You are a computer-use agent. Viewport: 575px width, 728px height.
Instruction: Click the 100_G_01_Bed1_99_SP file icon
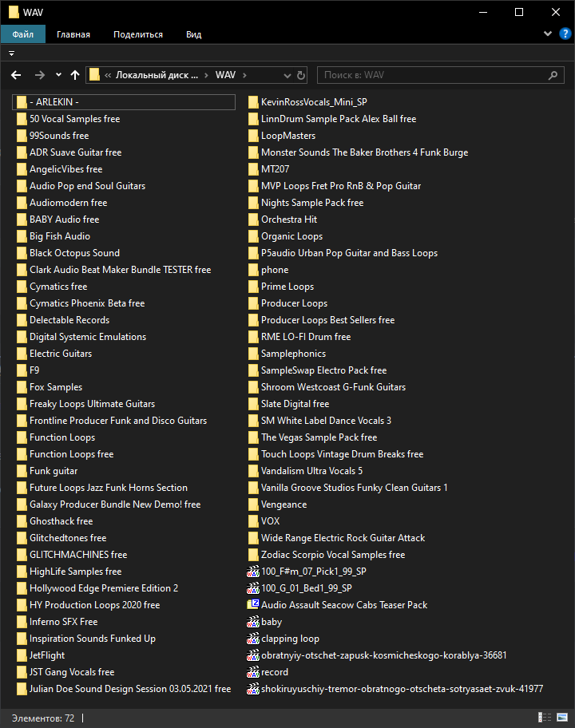252,588
